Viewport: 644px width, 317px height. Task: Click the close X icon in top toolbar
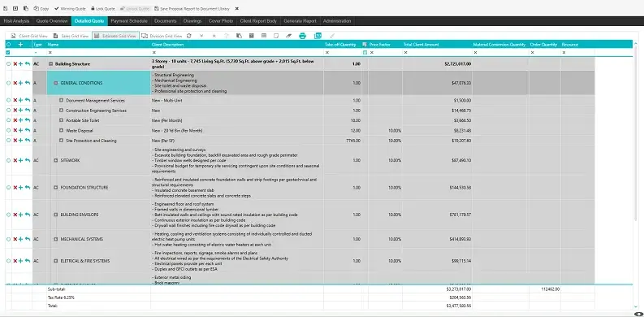coord(237,8)
